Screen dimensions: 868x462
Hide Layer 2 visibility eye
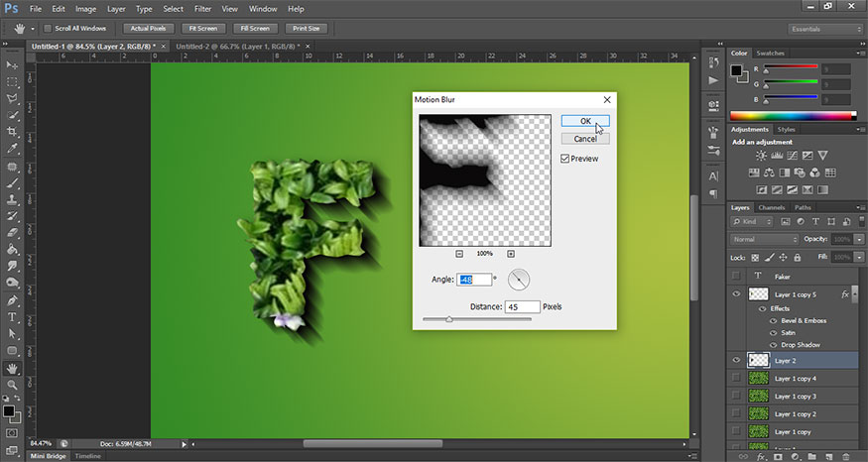tap(735, 361)
